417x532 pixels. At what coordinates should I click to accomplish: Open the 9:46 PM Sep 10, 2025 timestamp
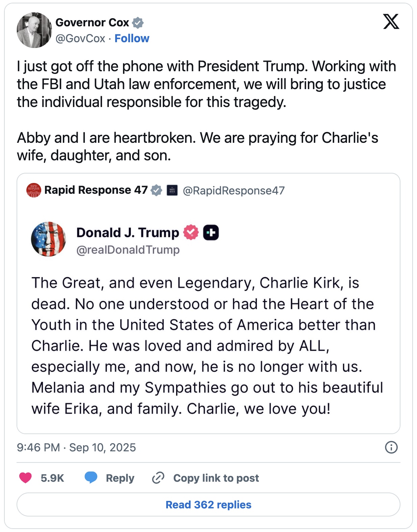(x=76, y=448)
